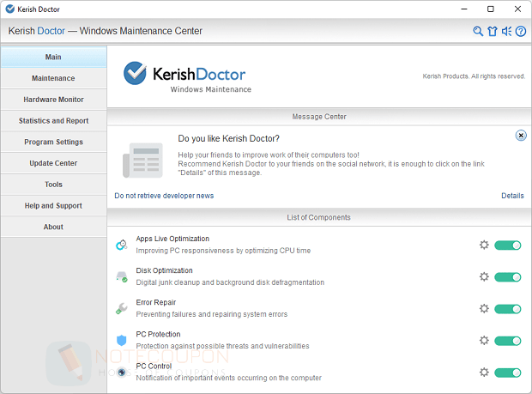Toggle the PC Control switch
Viewport: 532px width, 394px height.
pos(508,373)
